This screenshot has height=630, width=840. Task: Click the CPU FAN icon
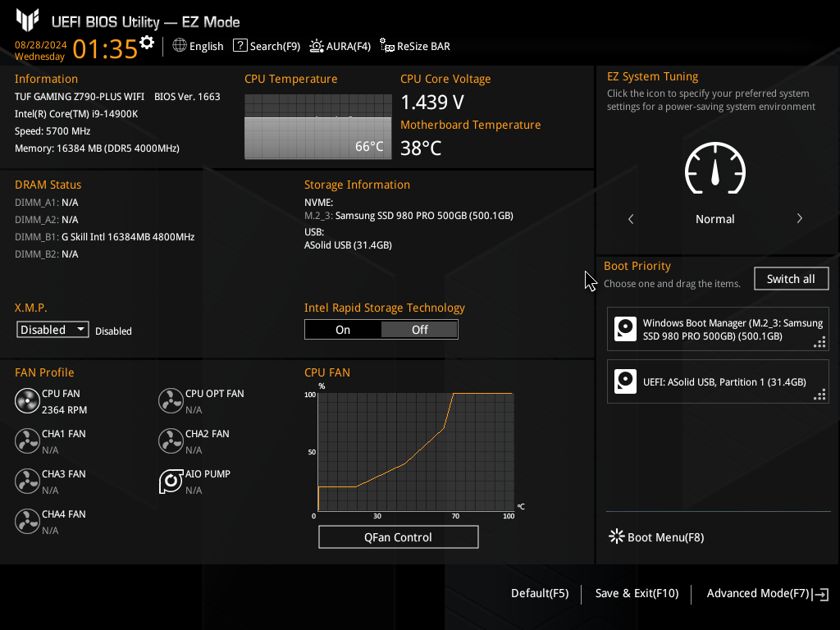click(x=27, y=401)
